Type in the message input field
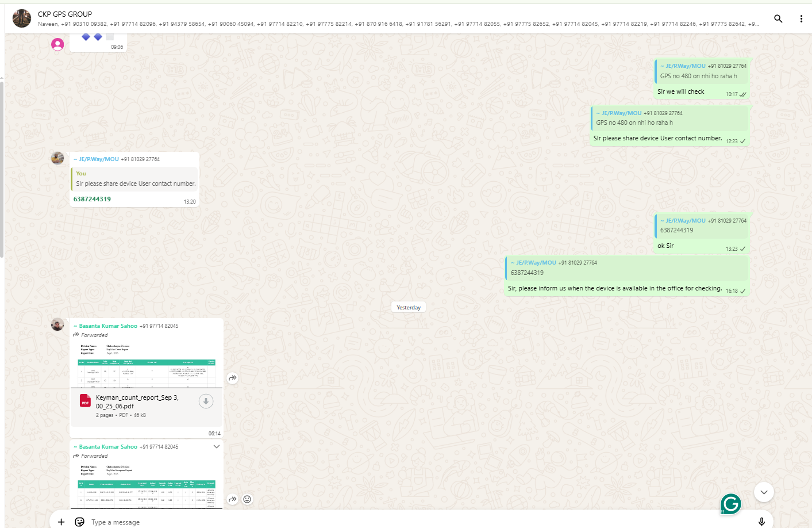 point(402,522)
